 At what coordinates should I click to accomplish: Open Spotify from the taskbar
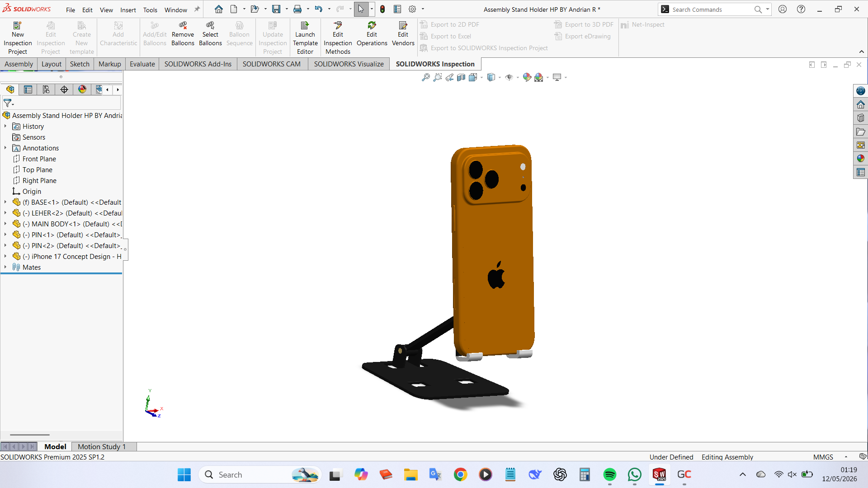[x=609, y=474]
